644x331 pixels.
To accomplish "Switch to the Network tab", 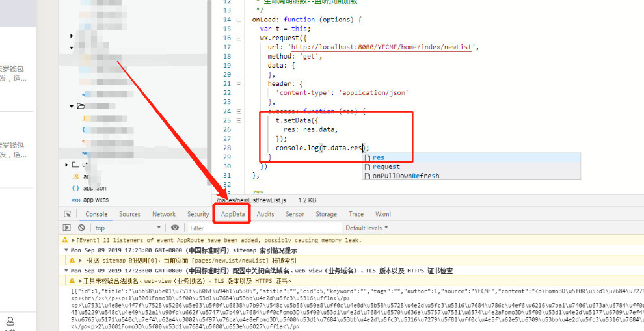I will pyautogui.click(x=164, y=214).
